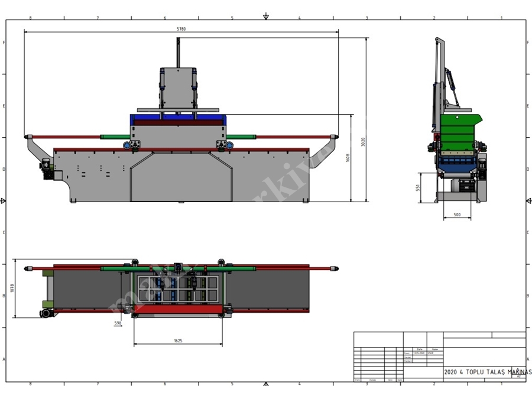Click the 'State' column header in revision table
Viewport: 532px width, 399px height.
click(x=357, y=380)
